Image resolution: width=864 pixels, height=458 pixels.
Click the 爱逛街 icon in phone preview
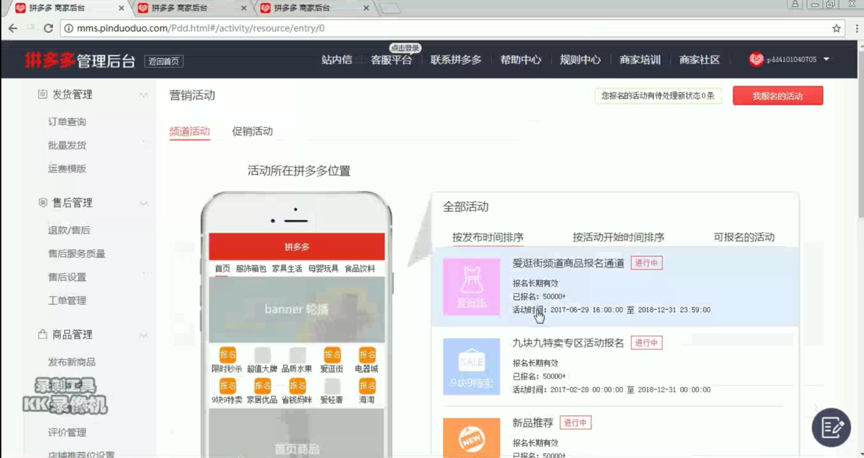(332, 355)
